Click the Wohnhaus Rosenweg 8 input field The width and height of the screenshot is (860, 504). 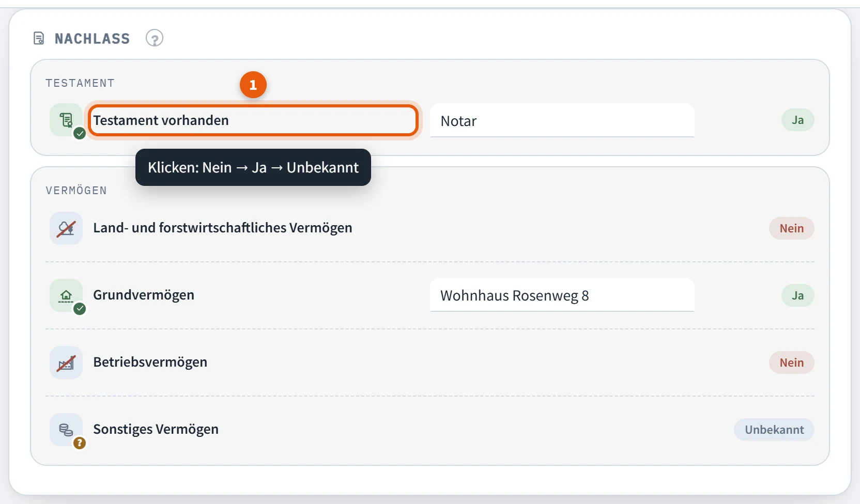tap(562, 295)
